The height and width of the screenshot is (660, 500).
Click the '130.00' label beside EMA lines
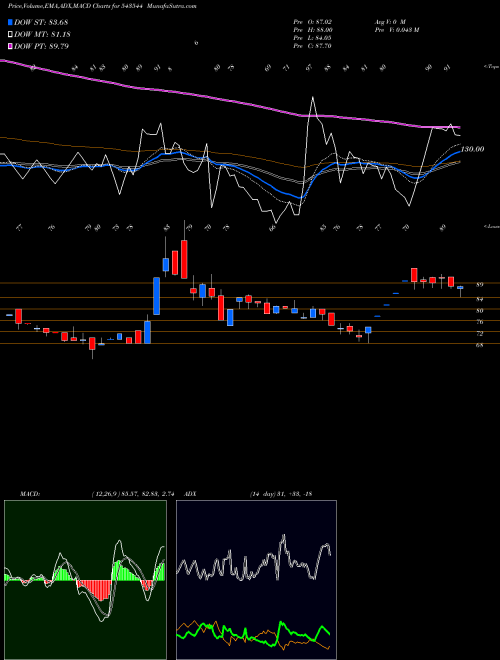pos(473,149)
